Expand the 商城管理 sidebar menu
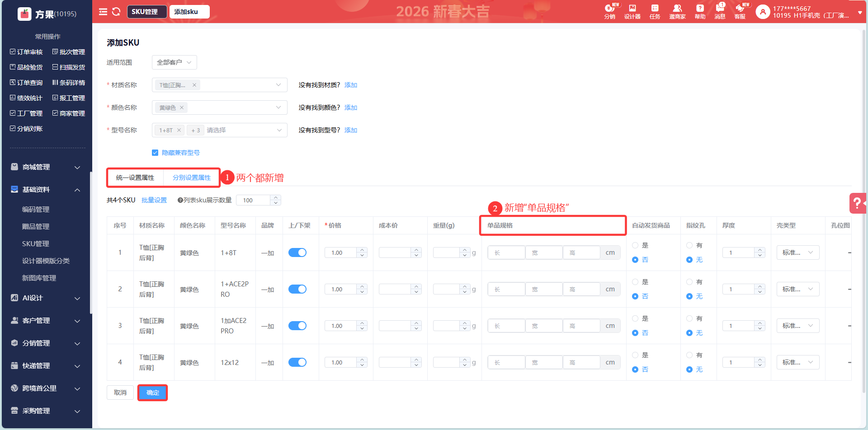Viewport: 868px width, 430px height. coord(45,167)
